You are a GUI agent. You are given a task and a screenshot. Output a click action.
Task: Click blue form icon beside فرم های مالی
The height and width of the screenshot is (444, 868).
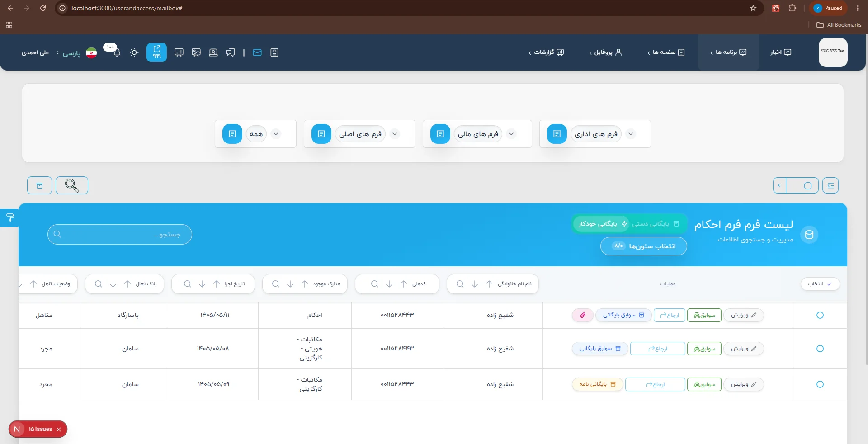click(x=440, y=134)
